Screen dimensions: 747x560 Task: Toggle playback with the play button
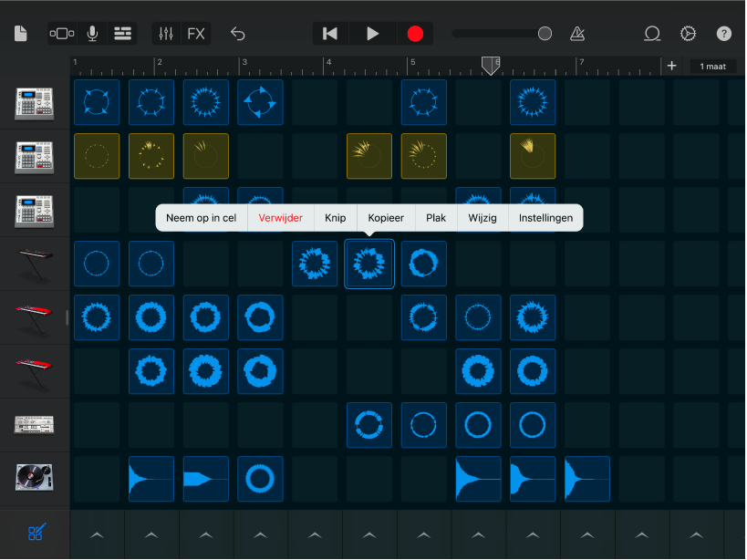pos(372,34)
